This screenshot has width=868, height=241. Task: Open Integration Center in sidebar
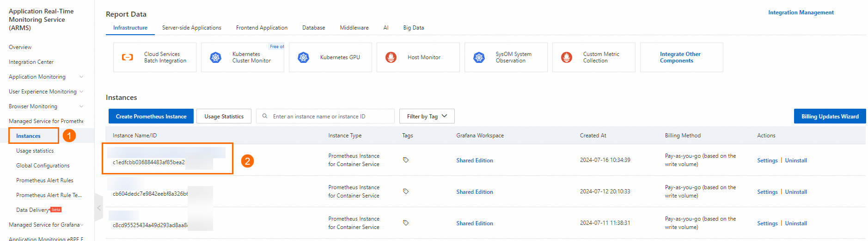point(31,62)
